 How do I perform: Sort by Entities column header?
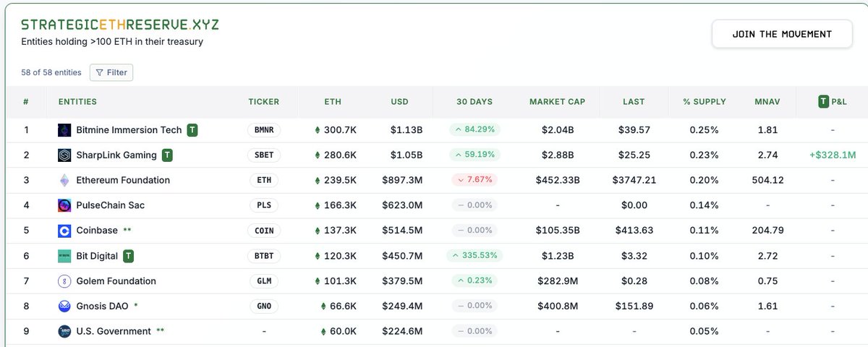(77, 102)
